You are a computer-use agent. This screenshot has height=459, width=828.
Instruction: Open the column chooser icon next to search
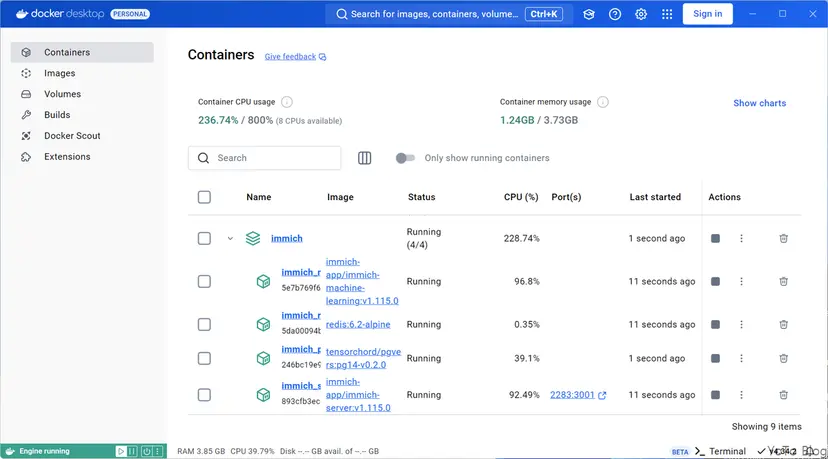364,158
